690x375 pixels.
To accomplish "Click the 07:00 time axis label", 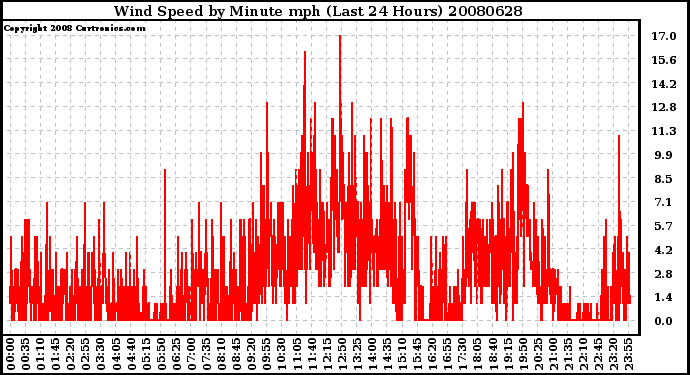I will click(191, 355).
